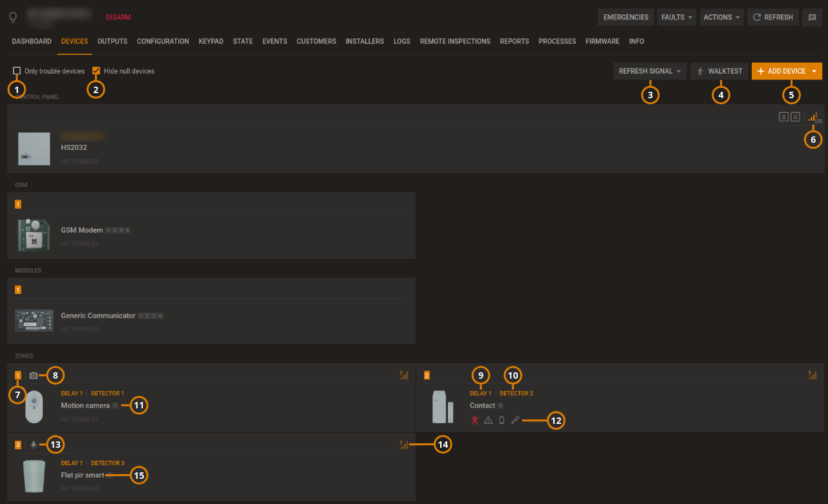Click the screwdriver maintenance icon on Contact zone

click(x=515, y=420)
